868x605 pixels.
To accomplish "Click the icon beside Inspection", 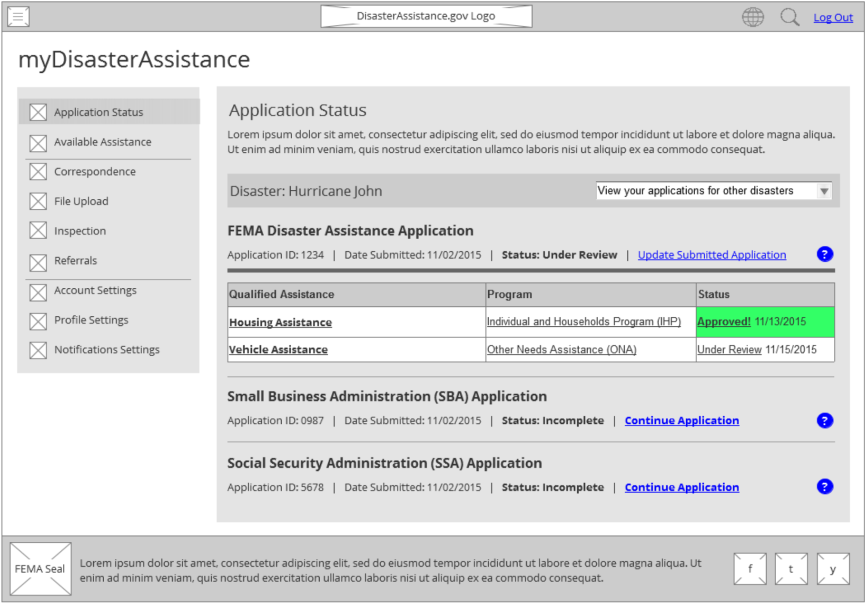I will [x=38, y=231].
